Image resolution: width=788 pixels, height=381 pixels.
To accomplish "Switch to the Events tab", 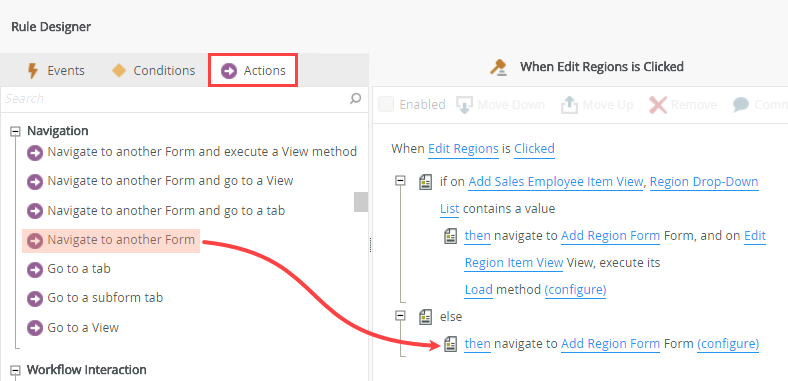I will click(x=55, y=71).
